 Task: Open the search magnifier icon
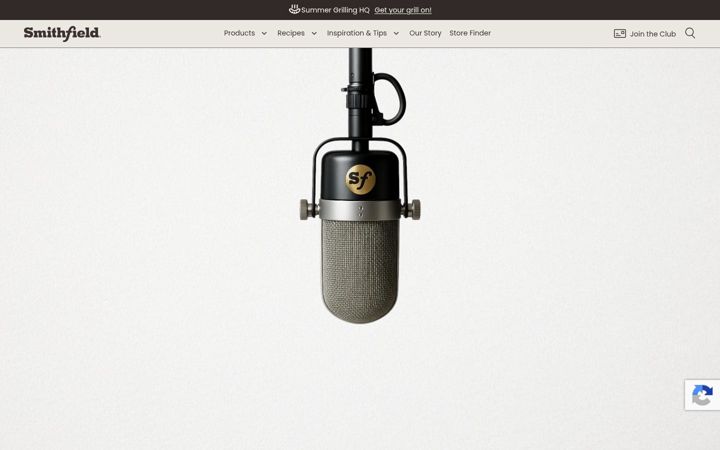(x=690, y=33)
